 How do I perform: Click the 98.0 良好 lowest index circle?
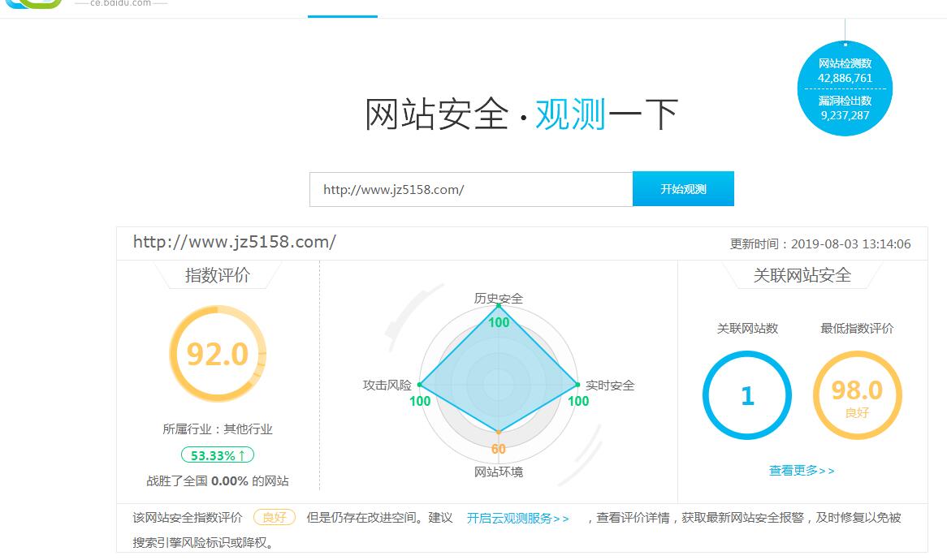coord(857,395)
